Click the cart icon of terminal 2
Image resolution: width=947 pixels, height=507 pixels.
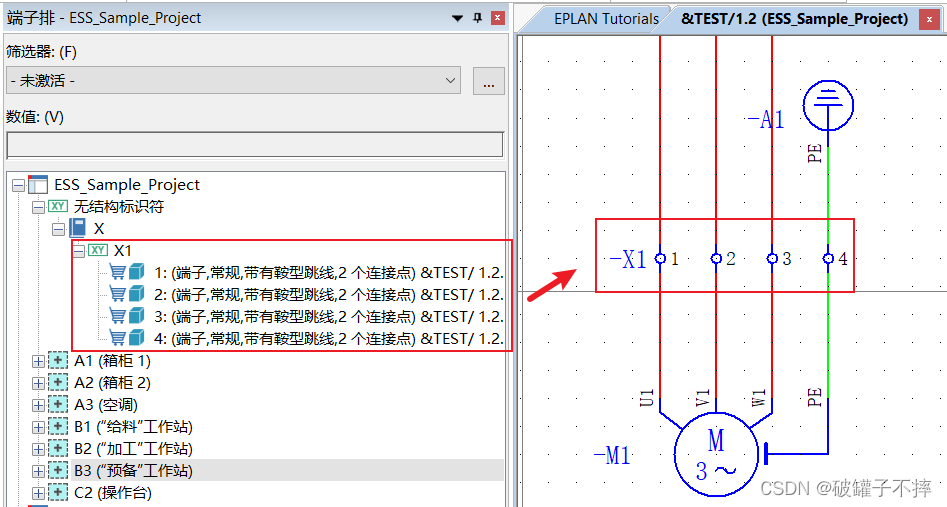coord(118,294)
